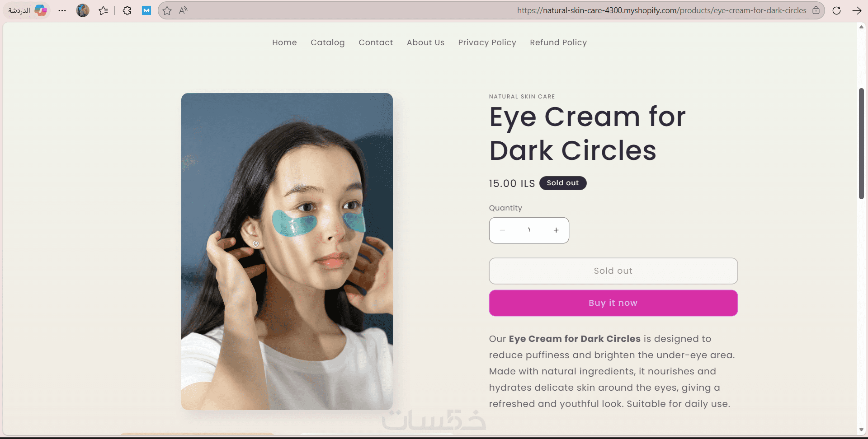
Task: Open the Favorites list icon
Action: (104, 10)
